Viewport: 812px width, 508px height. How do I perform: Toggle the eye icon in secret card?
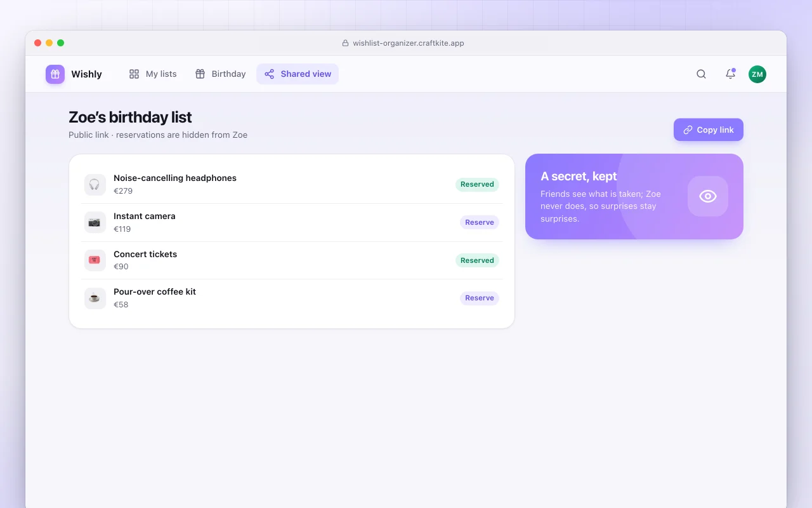point(708,196)
